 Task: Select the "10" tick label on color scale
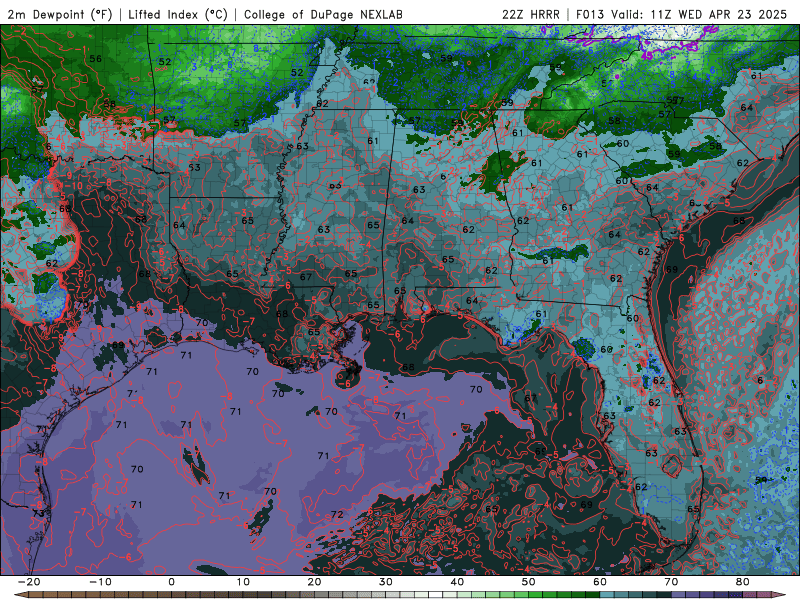pyautogui.click(x=243, y=582)
